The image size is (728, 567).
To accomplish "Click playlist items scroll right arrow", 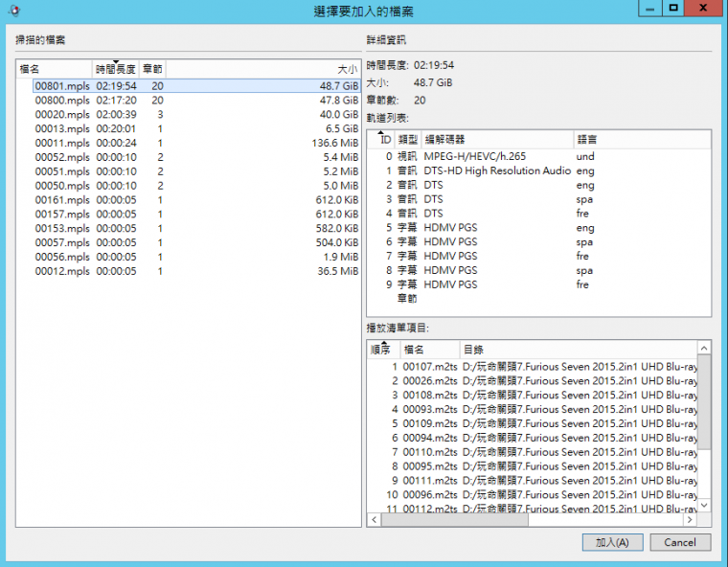I will point(690,520).
